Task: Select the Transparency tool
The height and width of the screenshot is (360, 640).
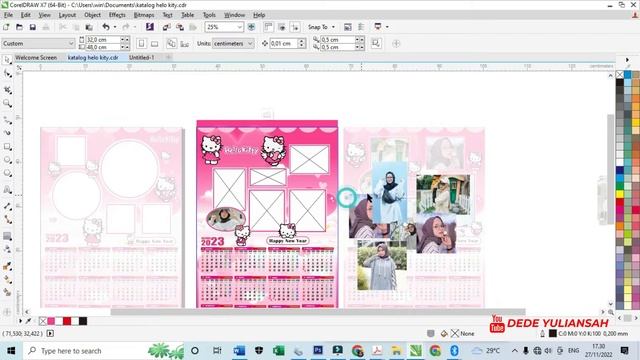Action: click(7, 249)
